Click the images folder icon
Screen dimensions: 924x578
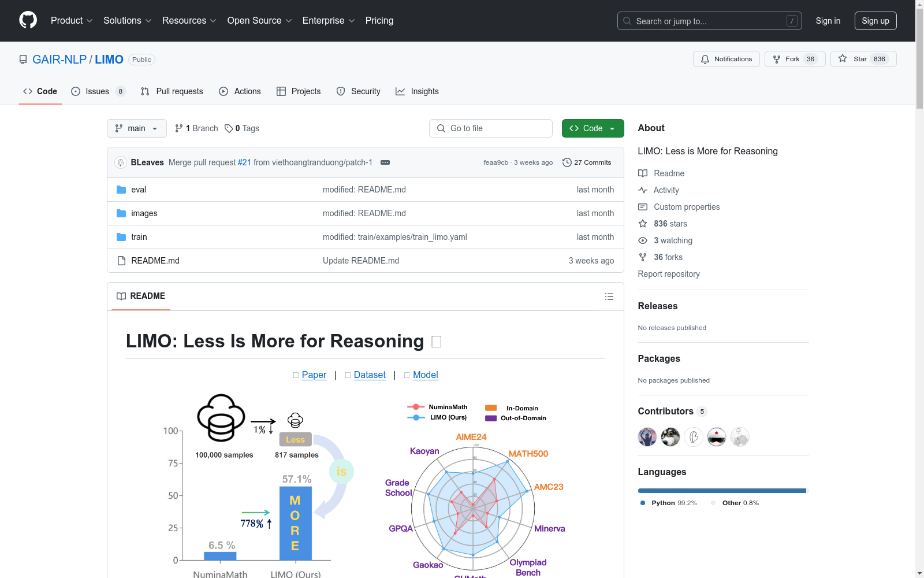[x=121, y=213]
